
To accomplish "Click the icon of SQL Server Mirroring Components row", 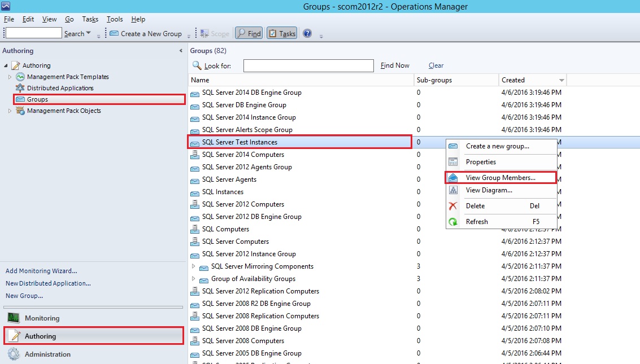I will [204, 267].
